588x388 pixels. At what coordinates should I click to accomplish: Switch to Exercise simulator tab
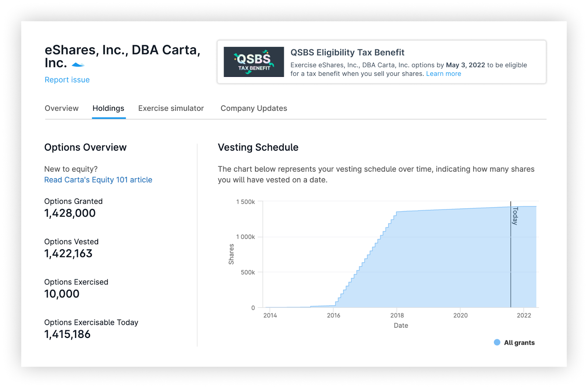pyautogui.click(x=171, y=108)
